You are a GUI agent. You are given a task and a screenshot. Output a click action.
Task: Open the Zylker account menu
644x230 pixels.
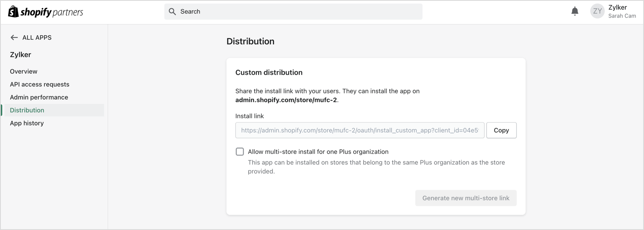pos(618,8)
